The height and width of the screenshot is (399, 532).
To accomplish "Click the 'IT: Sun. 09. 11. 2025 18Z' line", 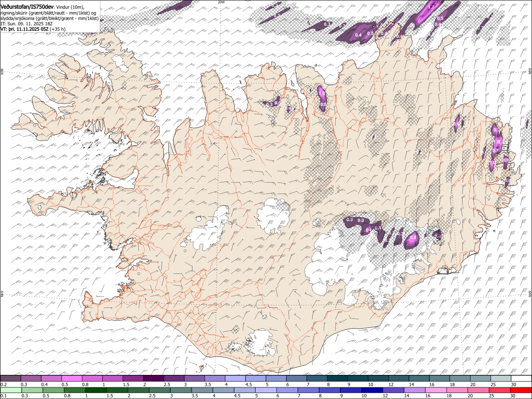I will coord(27,24).
